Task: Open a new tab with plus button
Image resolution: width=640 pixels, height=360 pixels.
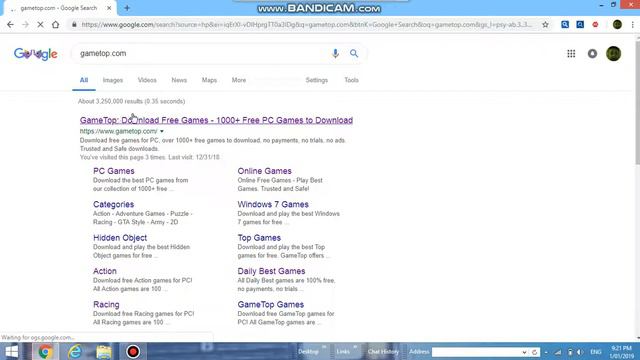Action: point(127,8)
